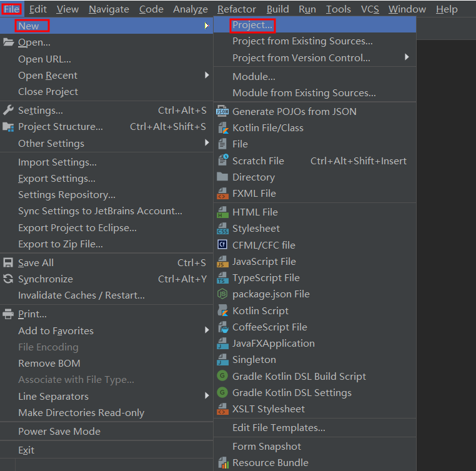Click the TypeScript File icon
The image size is (476, 471).
[x=223, y=278]
